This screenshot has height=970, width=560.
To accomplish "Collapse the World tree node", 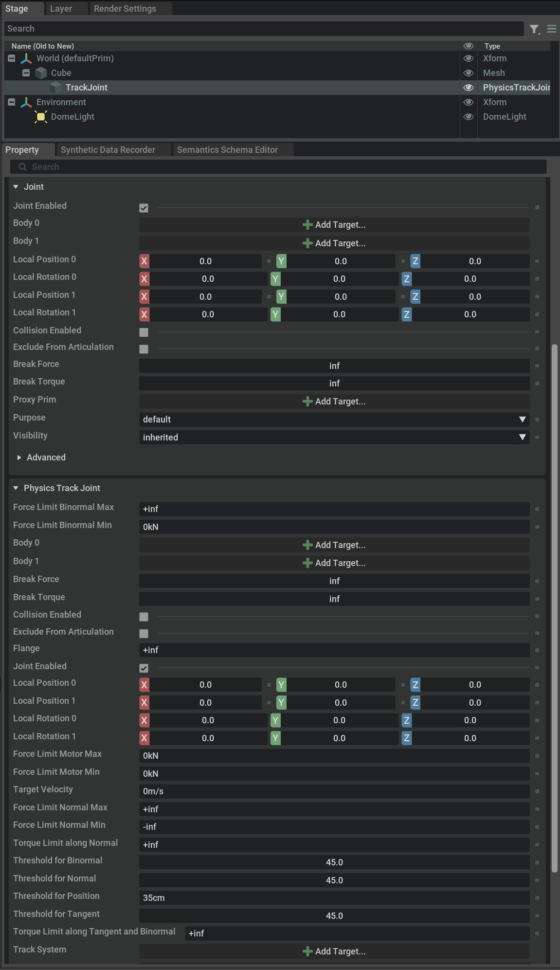I will click(12, 58).
